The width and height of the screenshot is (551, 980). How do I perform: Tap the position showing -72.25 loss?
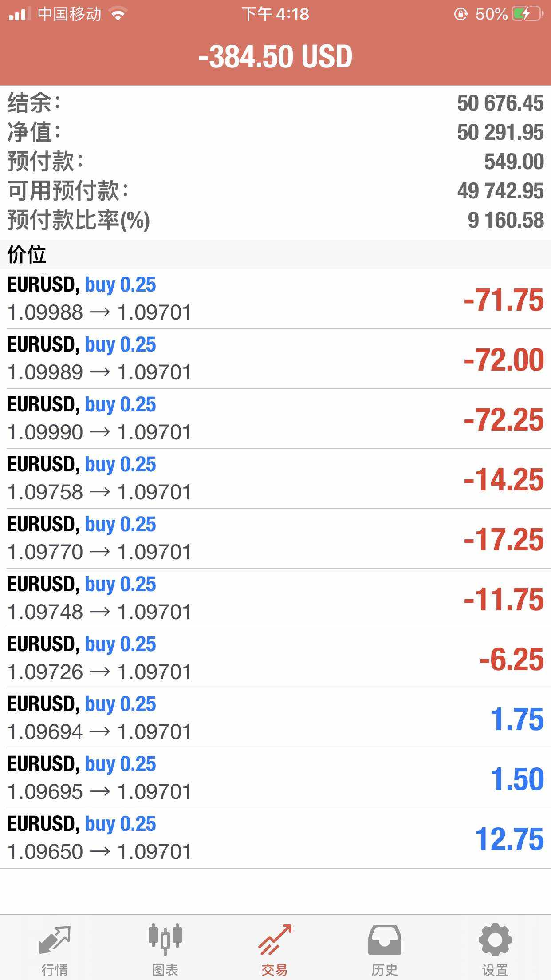275,419
